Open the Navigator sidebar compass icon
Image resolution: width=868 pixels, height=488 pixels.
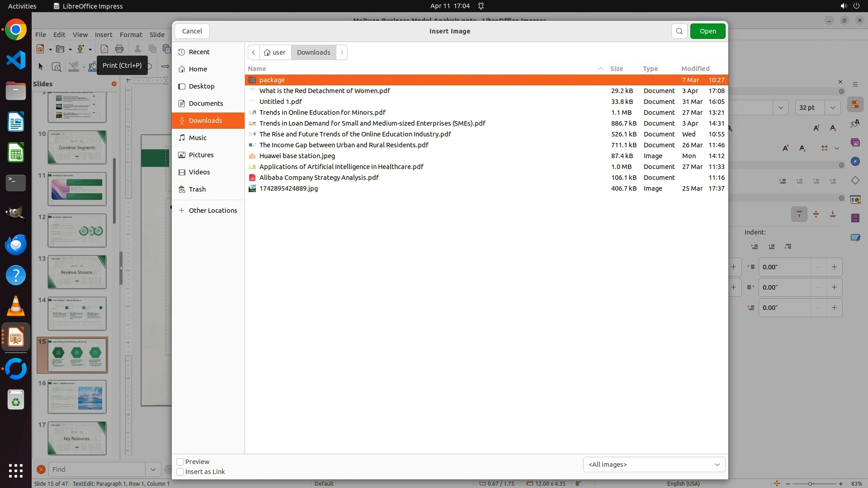(855, 161)
